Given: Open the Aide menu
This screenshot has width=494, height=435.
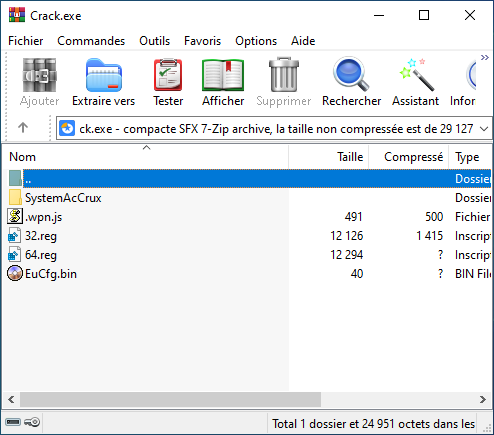Looking at the screenshot, I should point(303,41).
